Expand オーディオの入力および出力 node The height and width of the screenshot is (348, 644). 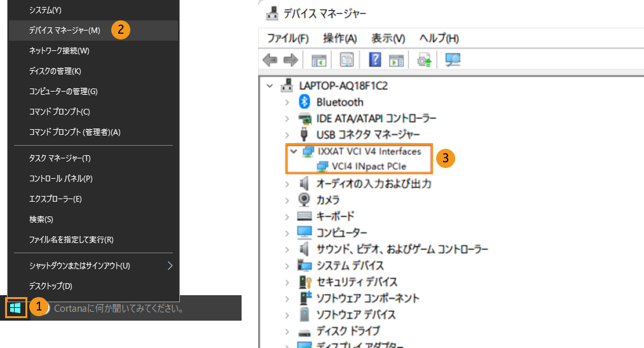click(287, 184)
